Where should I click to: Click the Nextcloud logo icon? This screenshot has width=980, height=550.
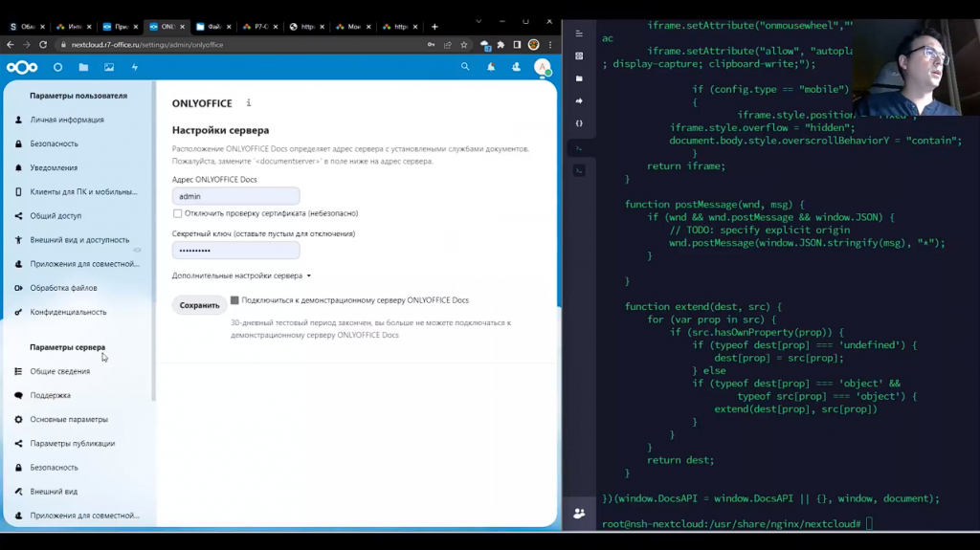[22, 67]
